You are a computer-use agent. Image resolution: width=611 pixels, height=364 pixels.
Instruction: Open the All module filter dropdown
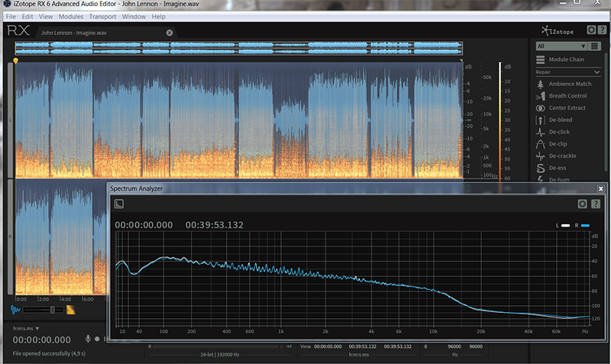561,47
